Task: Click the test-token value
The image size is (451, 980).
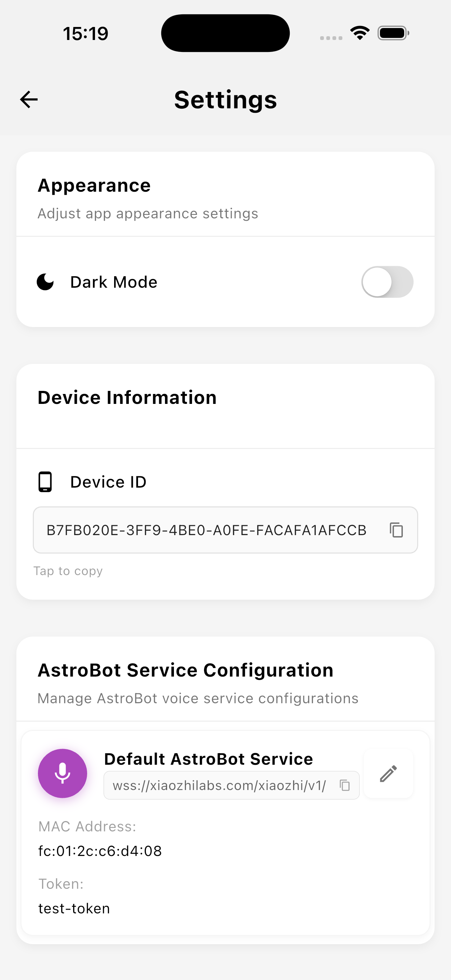Action: click(x=74, y=909)
